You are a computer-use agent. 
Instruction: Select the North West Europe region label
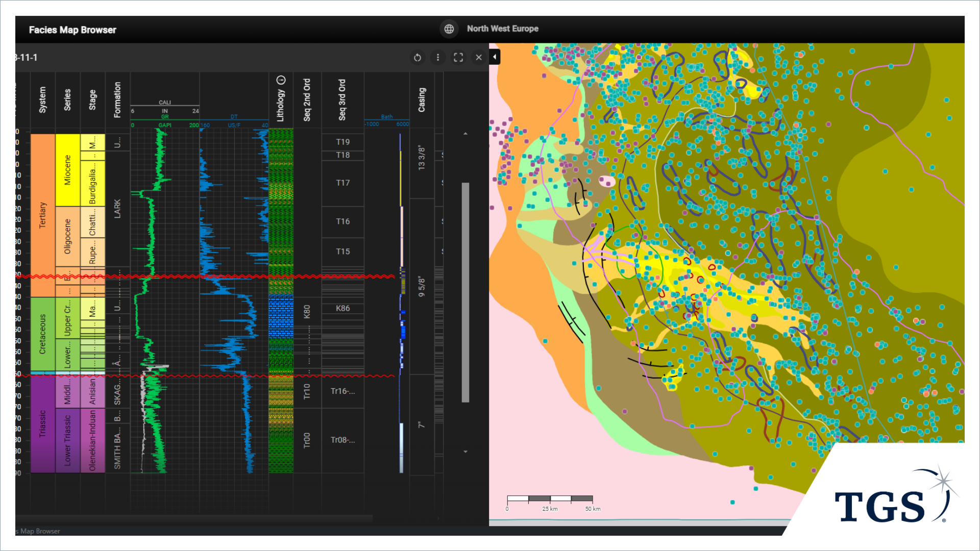pos(502,29)
